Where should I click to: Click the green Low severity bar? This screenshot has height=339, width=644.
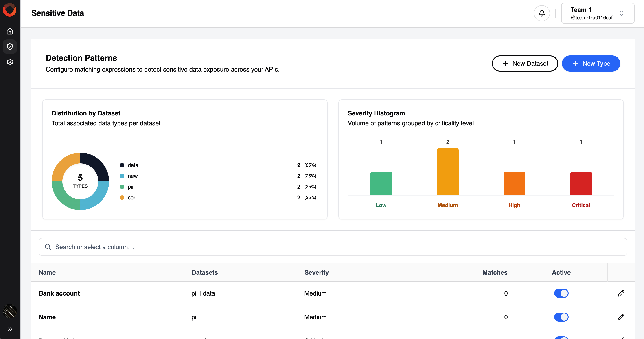tap(381, 183)
